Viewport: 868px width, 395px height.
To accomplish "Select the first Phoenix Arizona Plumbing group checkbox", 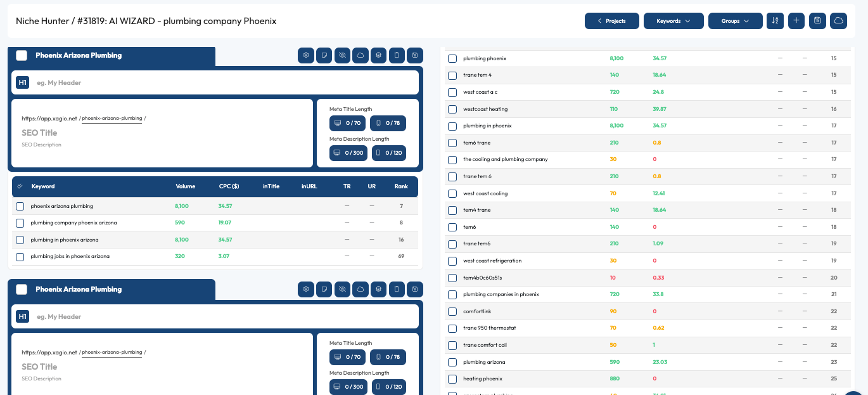I will coord(22,55).
